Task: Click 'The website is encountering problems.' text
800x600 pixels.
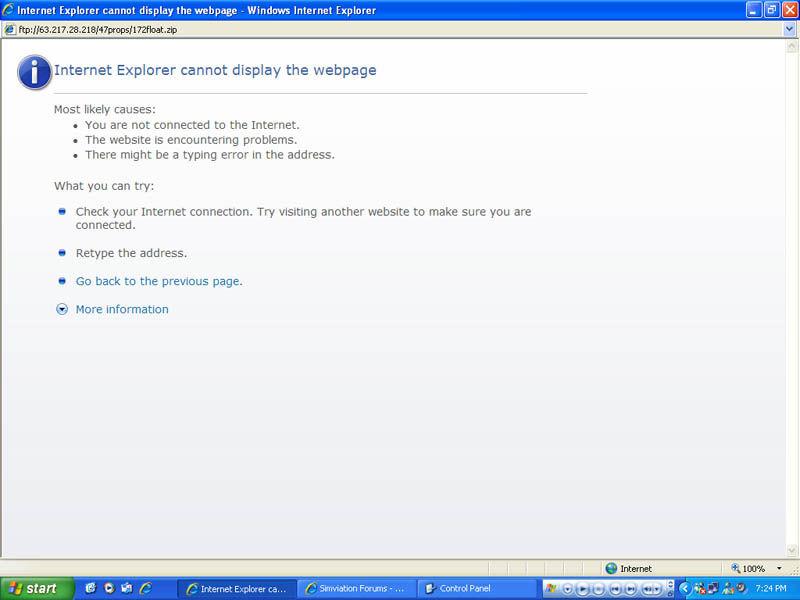Action: click(x=191, y=140)
